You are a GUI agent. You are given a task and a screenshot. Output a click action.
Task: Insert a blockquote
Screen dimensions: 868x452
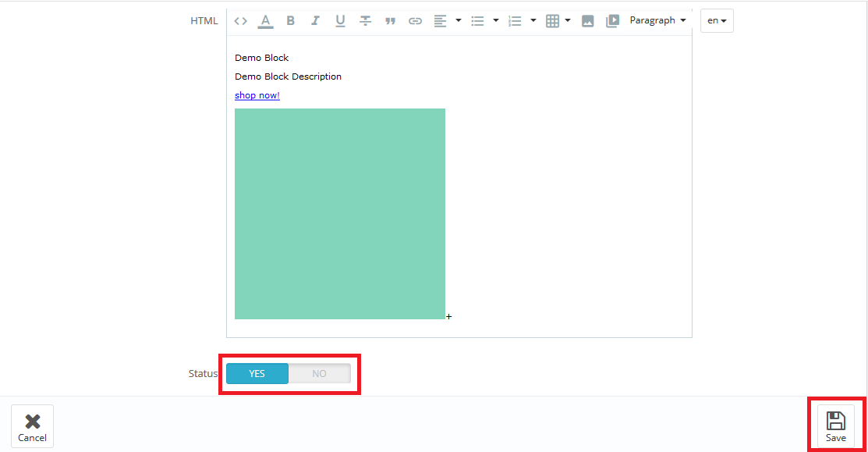tap(390, 21)
